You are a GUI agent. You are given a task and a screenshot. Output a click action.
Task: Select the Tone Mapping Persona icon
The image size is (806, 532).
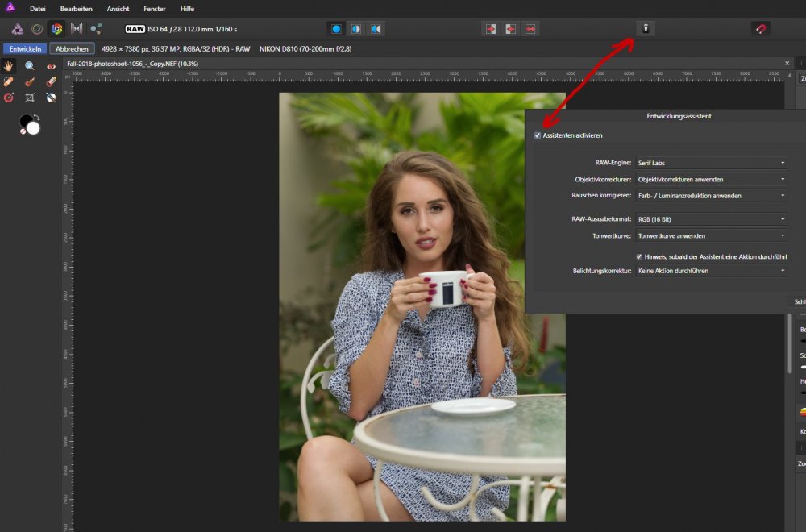click(77, 29)
